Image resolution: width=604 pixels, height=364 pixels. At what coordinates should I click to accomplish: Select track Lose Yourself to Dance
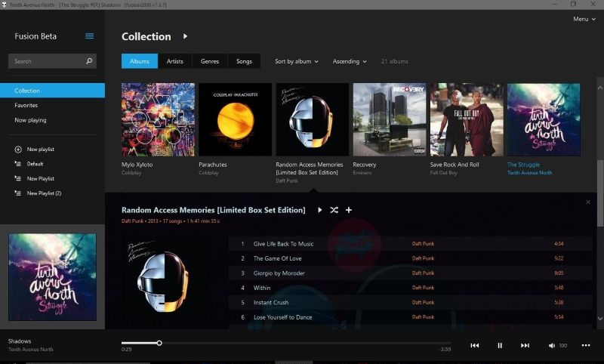coord(410,317)
